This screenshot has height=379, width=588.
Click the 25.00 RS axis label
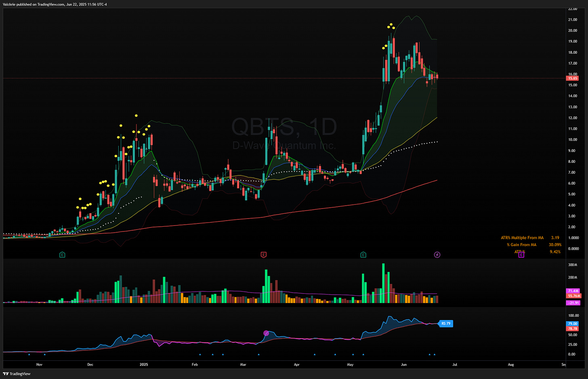pyautogui.click(x=573, y=345)
